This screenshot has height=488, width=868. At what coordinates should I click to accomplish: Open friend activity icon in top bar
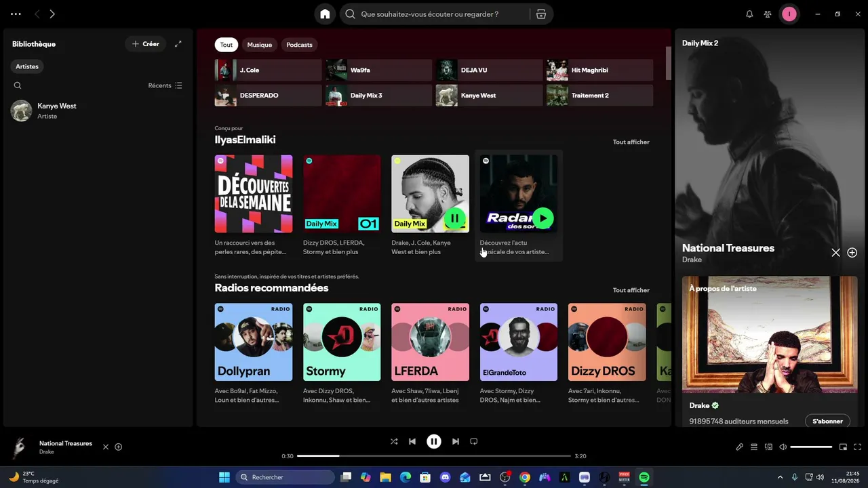point(768,14)
